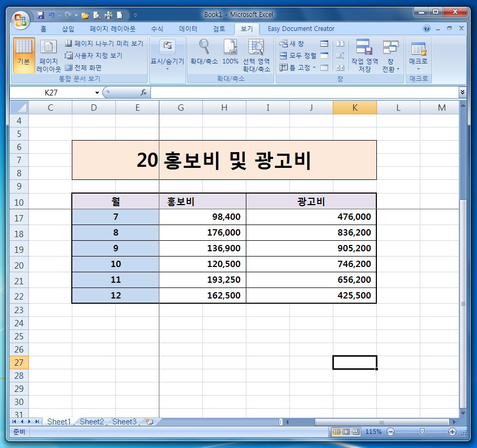Switch to 페이지 레이아웃 view
This screenshot has width=477, height=448.
(49, 56)
